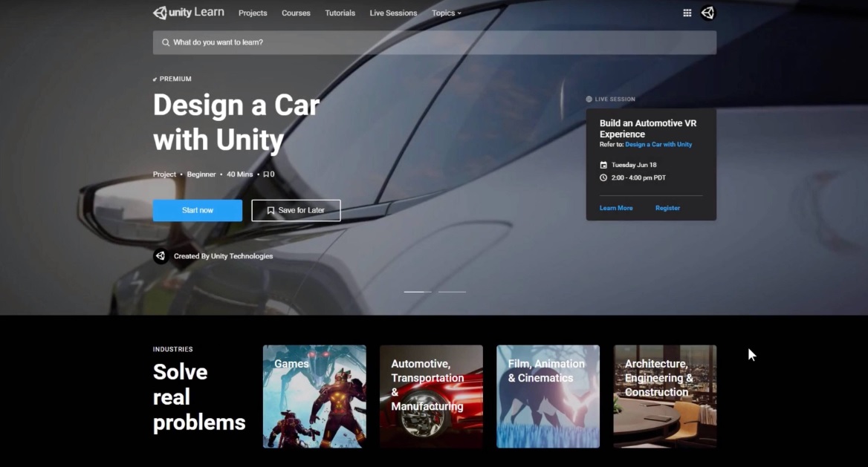
Task: Click the globe icon beside LIVE SESSION
Action: coord(589,99)
